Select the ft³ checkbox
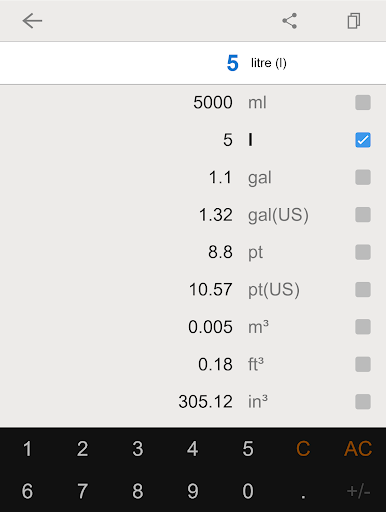Image resolution: width=386 pixels, height=512 pixels. 363,364
